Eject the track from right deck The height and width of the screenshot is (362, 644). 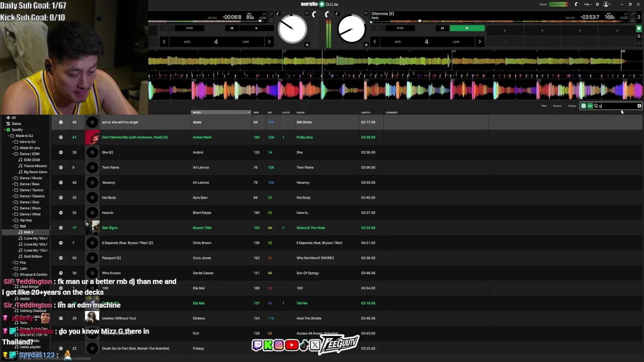366,44
